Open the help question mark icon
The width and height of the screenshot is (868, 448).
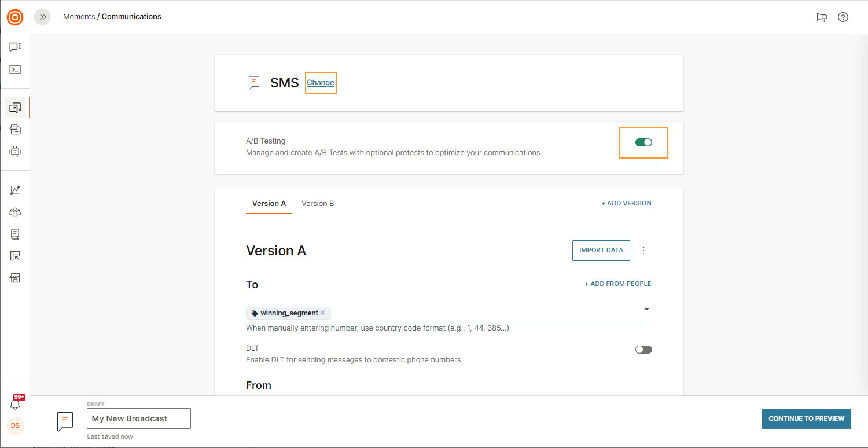[843, 17]
